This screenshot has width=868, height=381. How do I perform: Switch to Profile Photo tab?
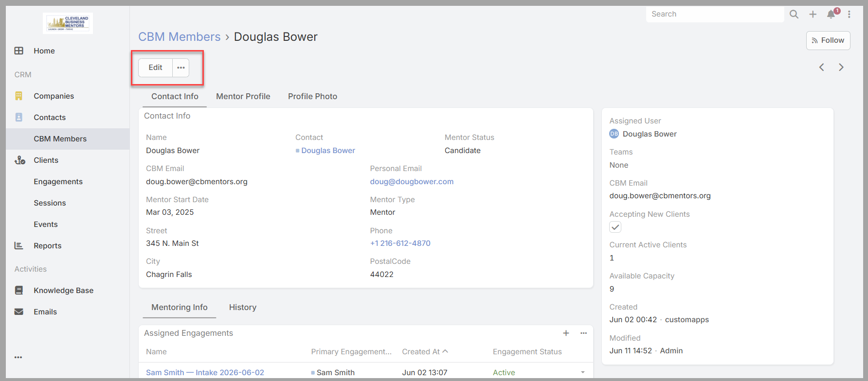[312, 96]
